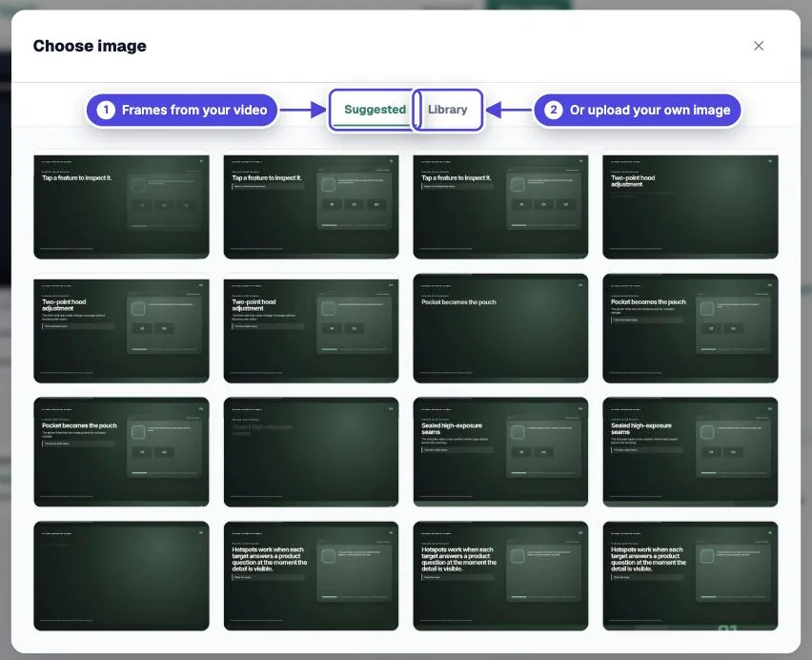Select 'Tap a feature' thumbnail with dimmed panel
The width and height of the screenshot is (812, 660).
pyautogui.click(x=121, y=207)
